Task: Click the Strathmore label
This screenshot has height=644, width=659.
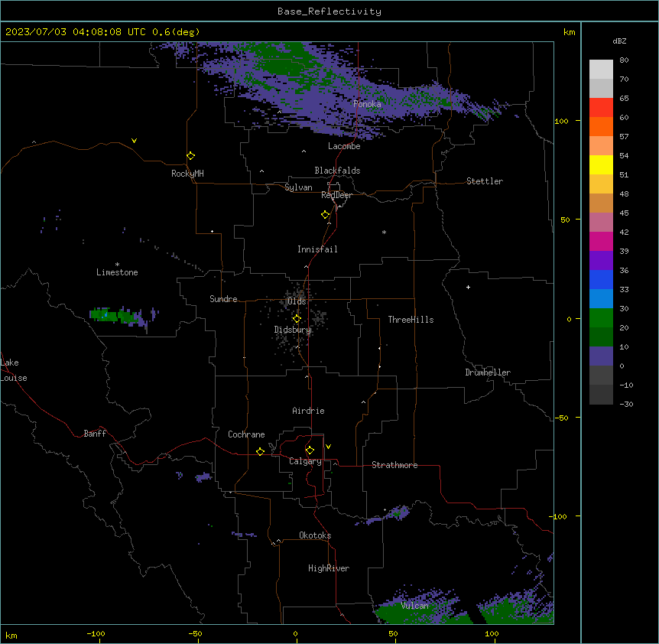Action: pos(394,465)
